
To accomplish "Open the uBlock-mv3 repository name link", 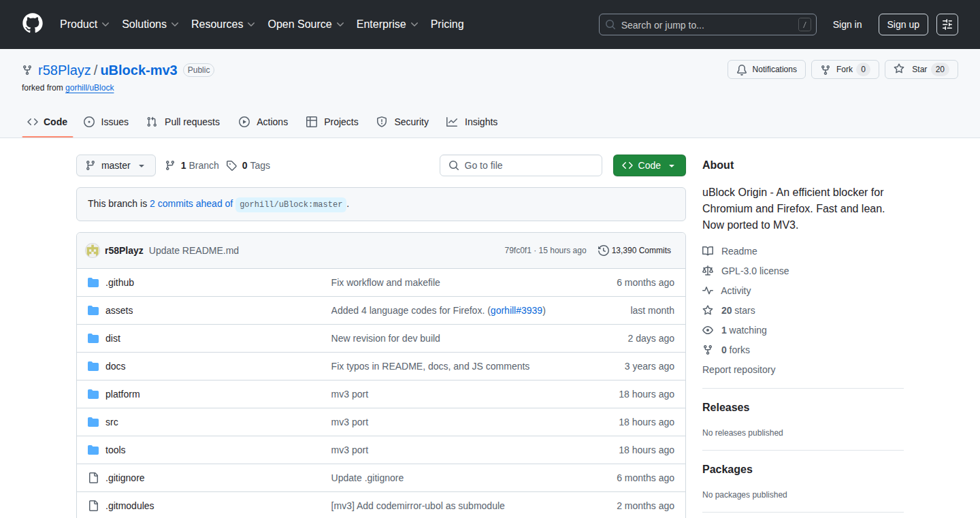I will tap(139, 69).
